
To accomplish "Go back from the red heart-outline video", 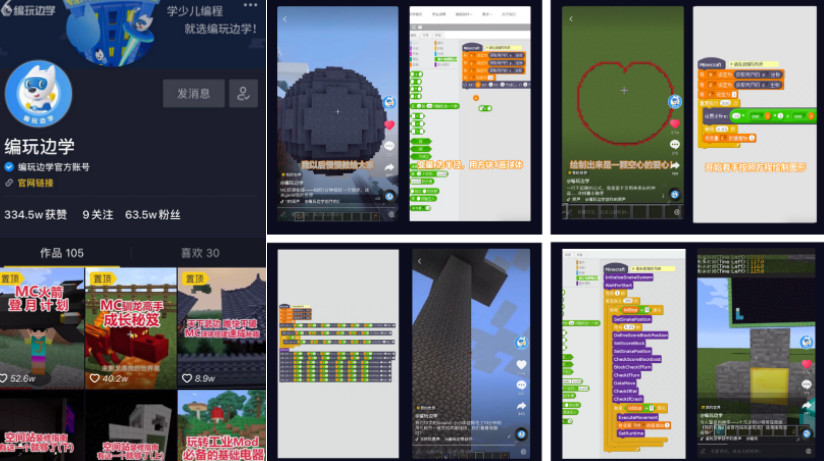I will coord(571,19).
